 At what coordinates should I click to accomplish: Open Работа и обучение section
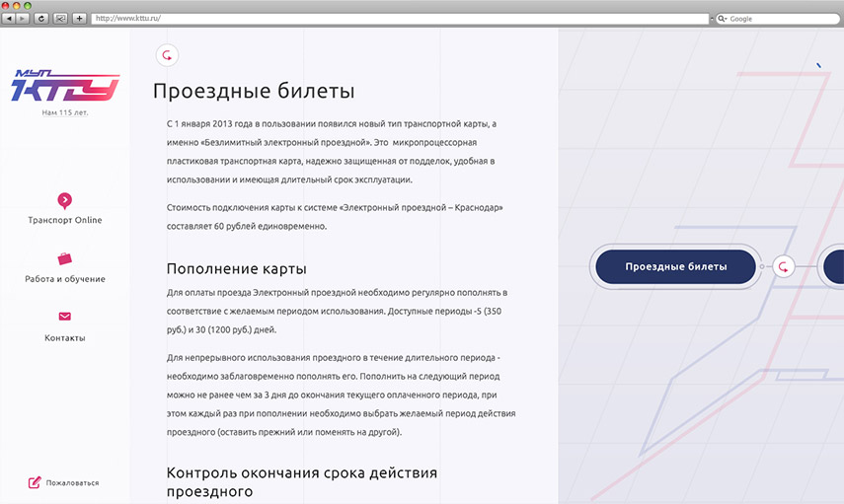(x=64, y=278)
